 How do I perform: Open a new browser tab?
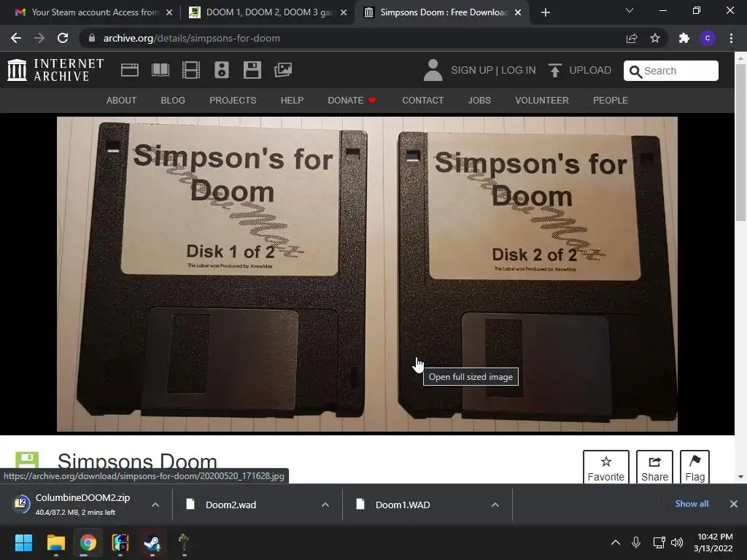pyautogui.click(x=546, y=12)
